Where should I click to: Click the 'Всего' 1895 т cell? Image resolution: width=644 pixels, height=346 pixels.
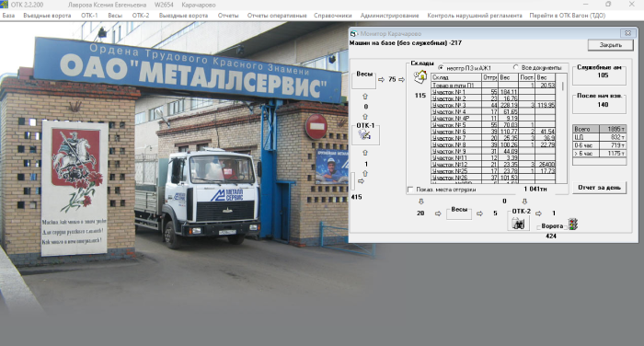(613, 129)
